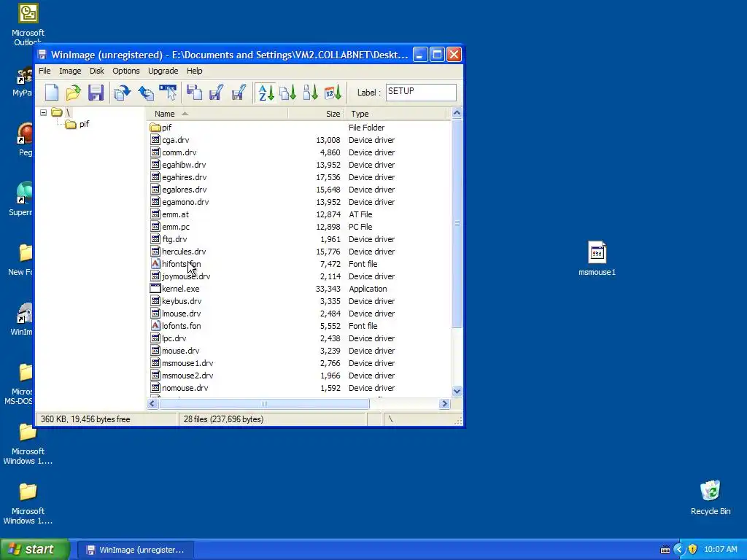This screenshot has width=747, height=560.
Task: Select lpc.drv file entry
Action: click(x=174, y=338)
